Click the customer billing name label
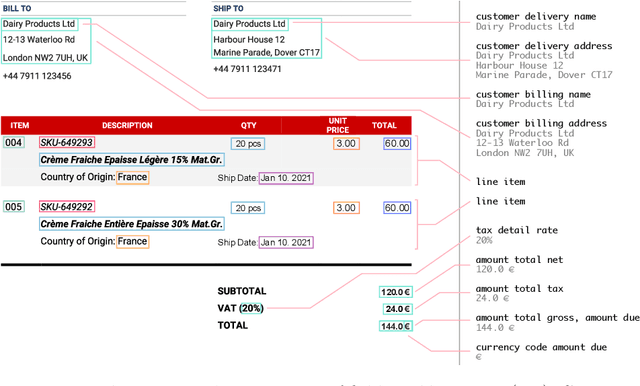Screen dimensions: 640x386 [x=533, y=95]
